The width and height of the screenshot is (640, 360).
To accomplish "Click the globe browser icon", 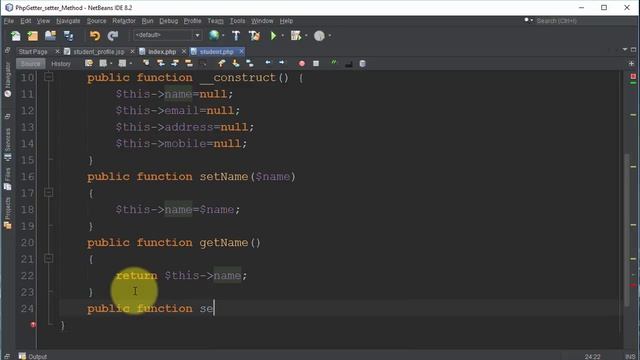I will [x=214, y=36].
